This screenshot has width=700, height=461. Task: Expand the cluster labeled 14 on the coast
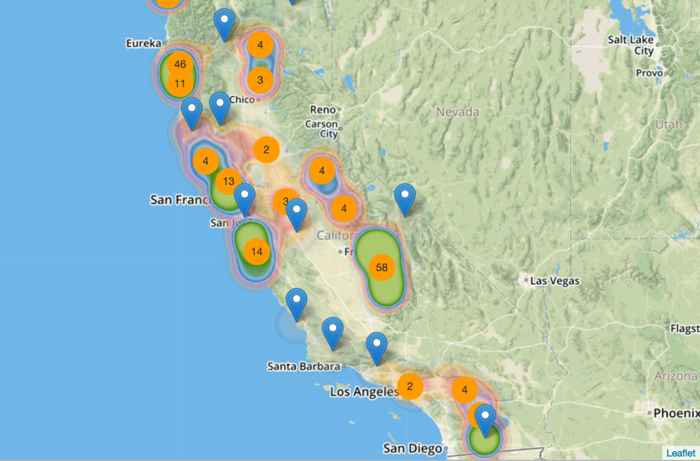point(257,251)
